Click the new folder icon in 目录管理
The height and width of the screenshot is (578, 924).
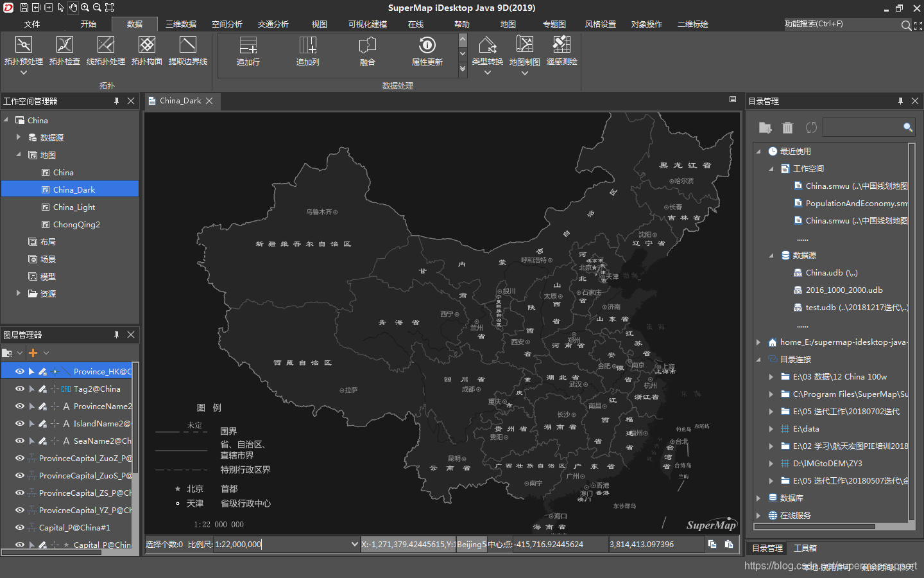tap(765, 128)
